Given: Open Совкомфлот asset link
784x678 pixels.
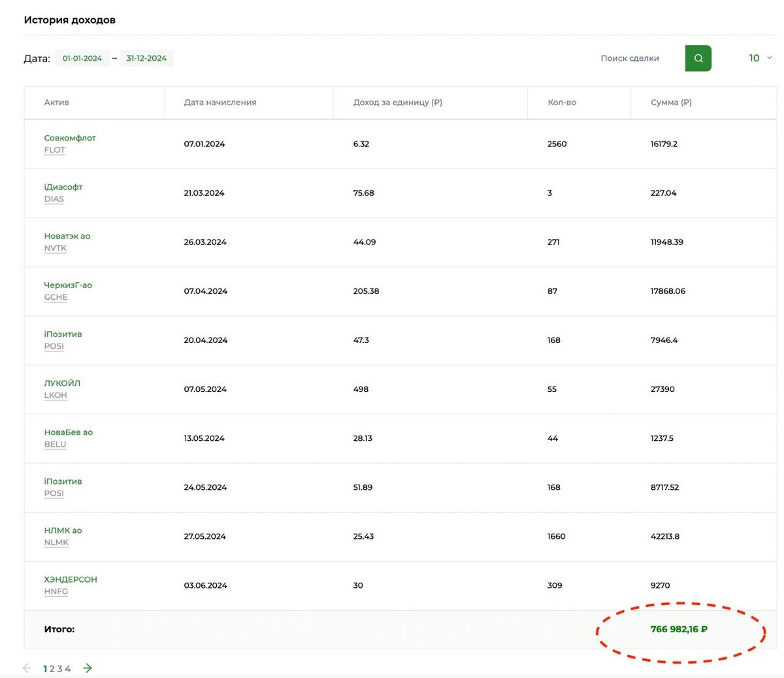Looking at the screenshot, I should coord(70,138).
